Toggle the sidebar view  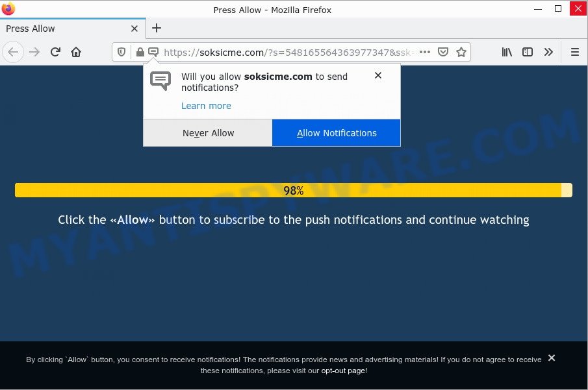coord(528,52)
